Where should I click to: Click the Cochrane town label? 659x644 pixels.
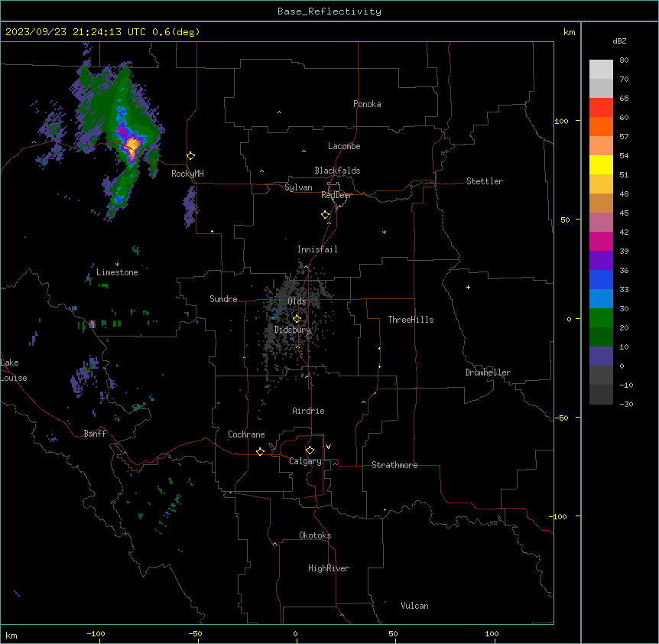(x=246, y=434)
